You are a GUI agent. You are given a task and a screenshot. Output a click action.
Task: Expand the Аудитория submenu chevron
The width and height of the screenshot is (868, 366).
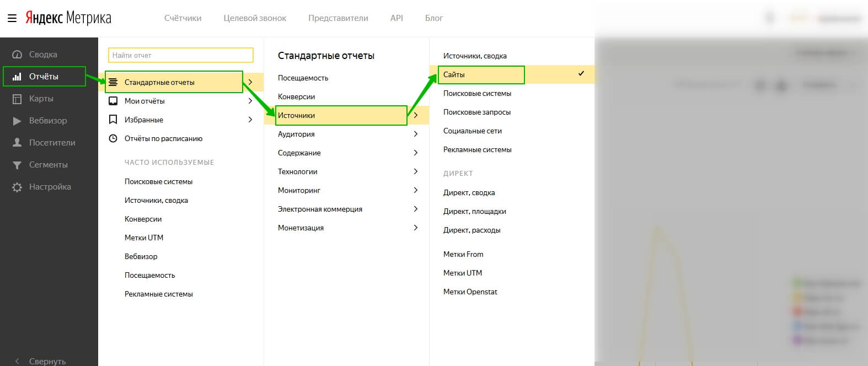tap(416, 134)
